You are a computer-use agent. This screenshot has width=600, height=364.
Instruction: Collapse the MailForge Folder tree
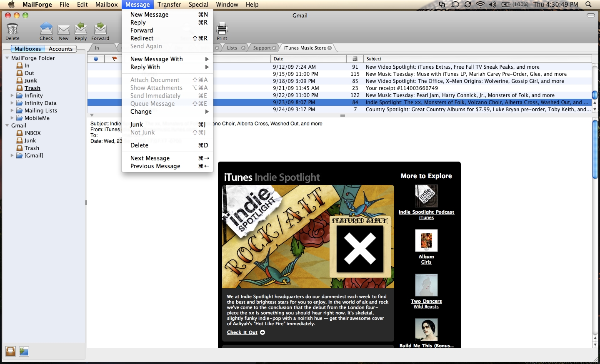click(7, 58)
